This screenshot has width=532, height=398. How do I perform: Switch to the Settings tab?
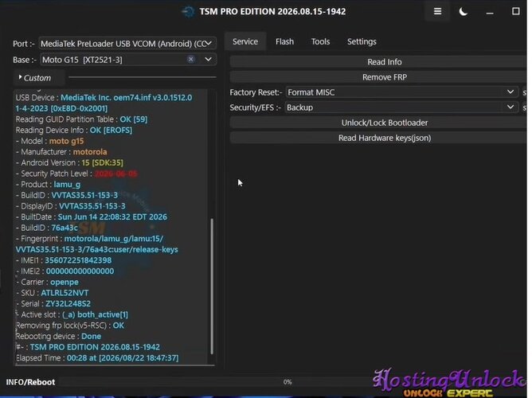click(362, 41)
